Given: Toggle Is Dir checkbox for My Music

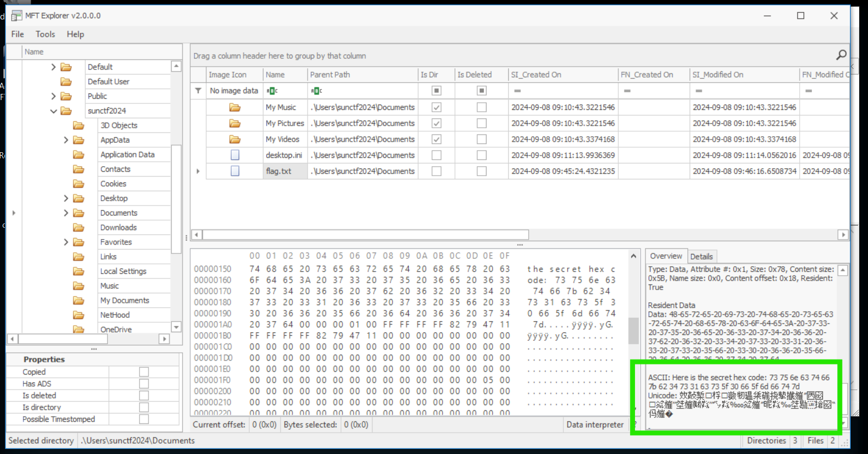Looking at the screenshot, I should point(437,107).
